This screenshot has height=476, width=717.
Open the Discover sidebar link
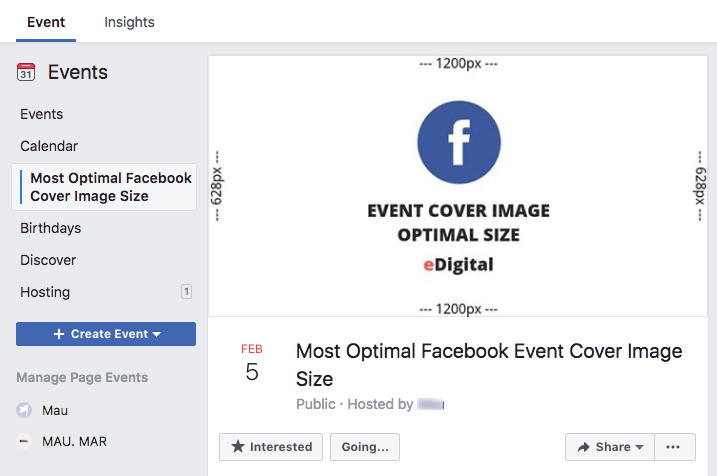tap(48, 260)
